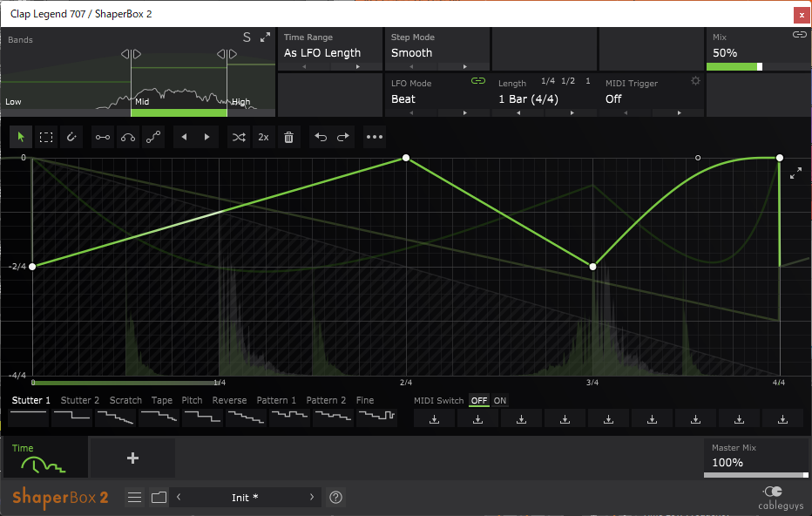Select the Pitch preset tab
The height and width of the screenshot is (516, 812).
coord(192,400)
